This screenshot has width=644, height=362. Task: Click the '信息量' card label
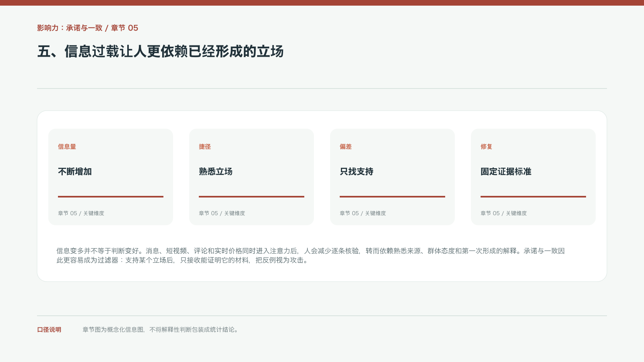(x=67, y=147)
